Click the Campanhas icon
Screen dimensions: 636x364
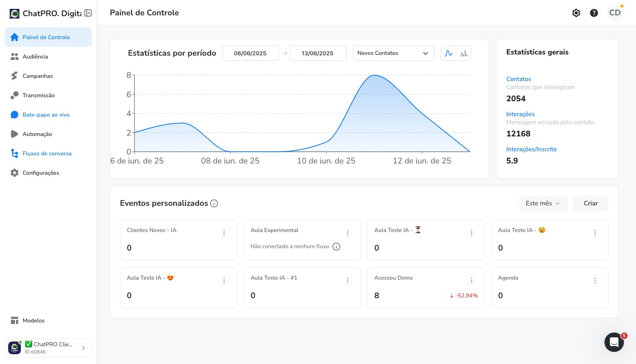click(15, 76)
